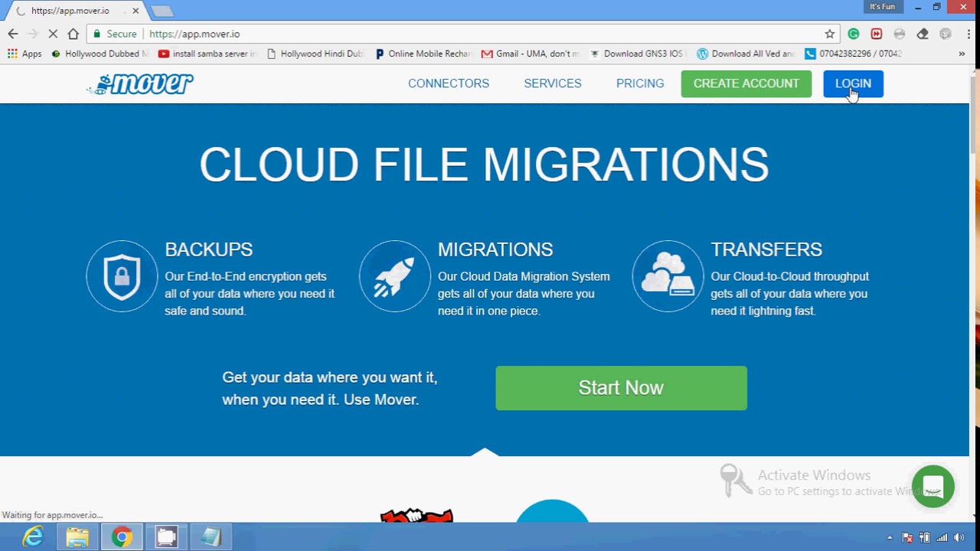This screenshot has width=980, height=551.
Task: Go to the browser home page
Action: (x=73, y=34)
